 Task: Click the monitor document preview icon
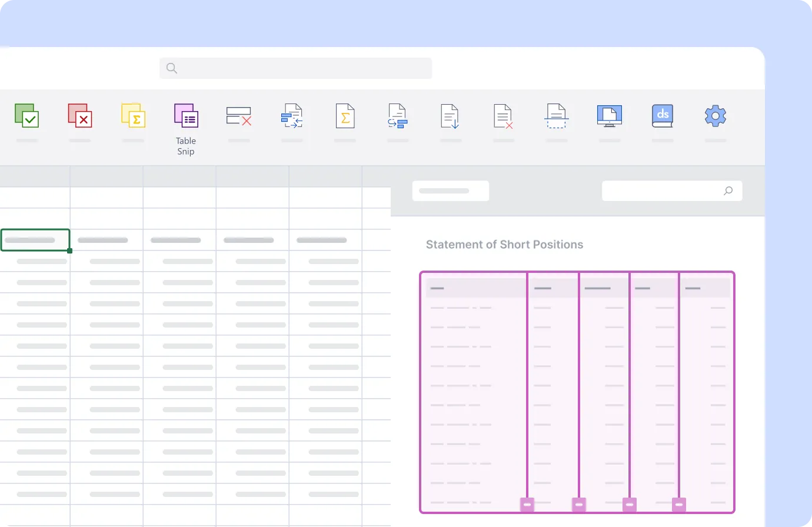coord(609,116)
